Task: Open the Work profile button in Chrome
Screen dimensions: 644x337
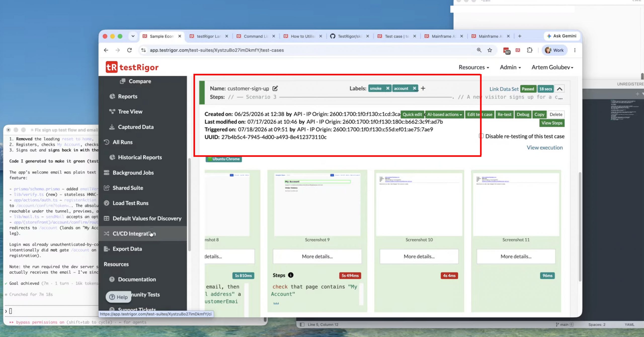Action: (554, 50)
